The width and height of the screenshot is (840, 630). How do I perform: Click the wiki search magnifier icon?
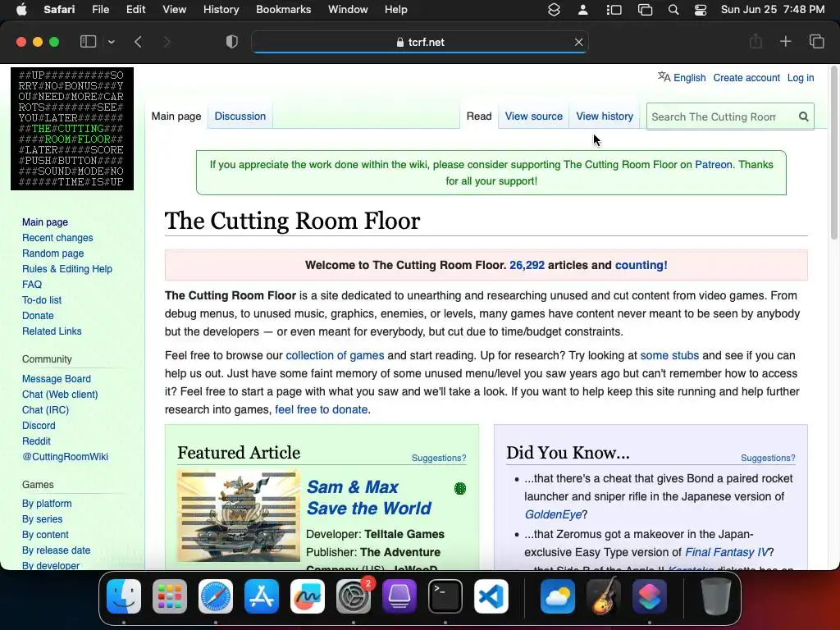(x=804, y=116)
